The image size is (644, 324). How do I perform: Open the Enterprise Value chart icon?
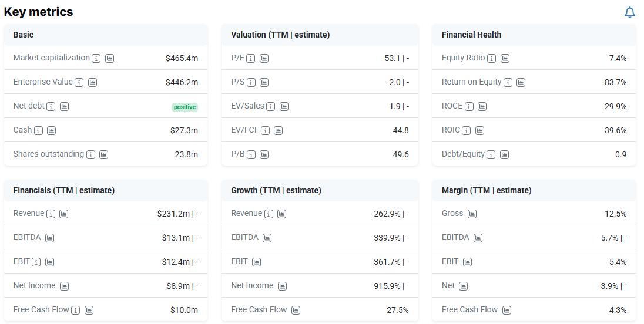pyautogui.click(x=92, y=82)
